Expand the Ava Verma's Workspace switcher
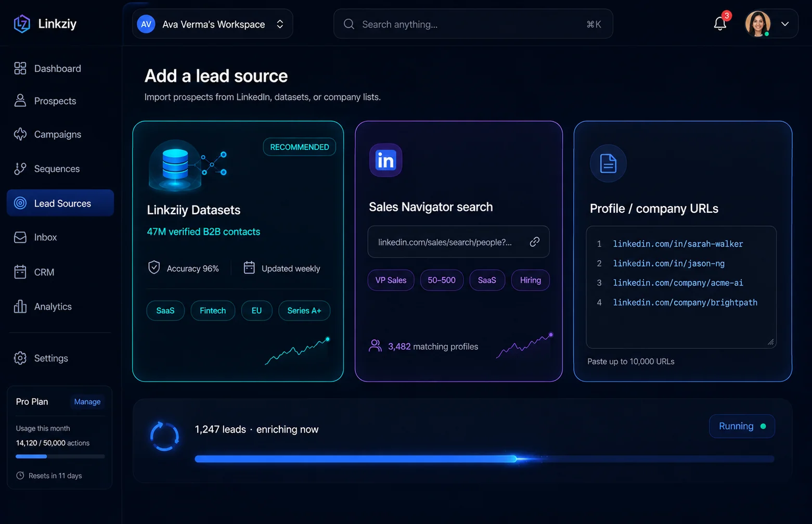Image resolution: width=812 pixels, height=524 pixels. pyautogui.click(x=212, y=24)
